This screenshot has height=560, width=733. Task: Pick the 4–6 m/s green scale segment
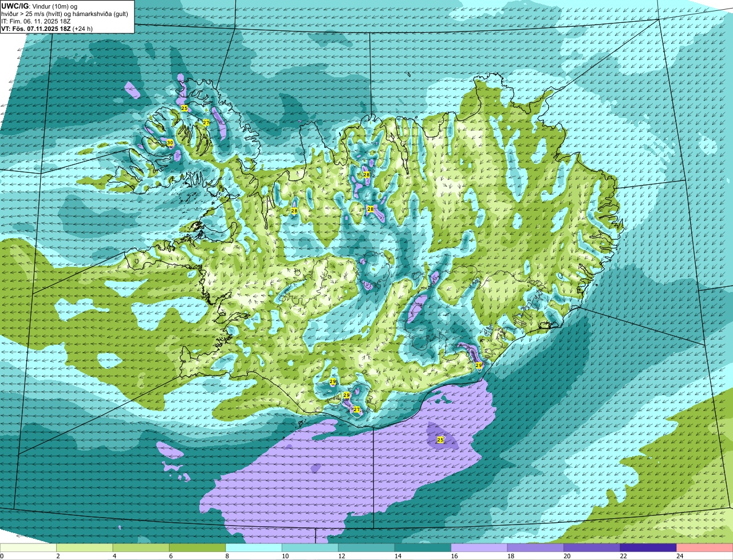click(x=141, y=547)
